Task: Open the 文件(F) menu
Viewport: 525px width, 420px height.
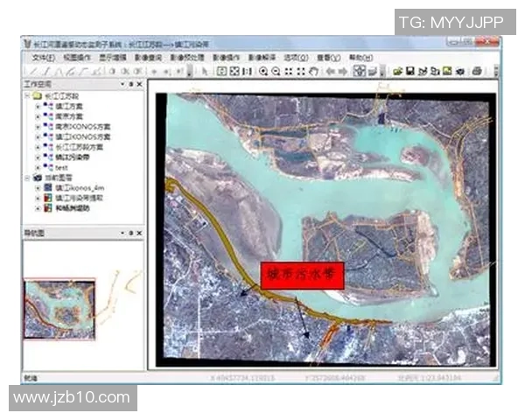Action: pyautogui.click(x=44, y=58)
